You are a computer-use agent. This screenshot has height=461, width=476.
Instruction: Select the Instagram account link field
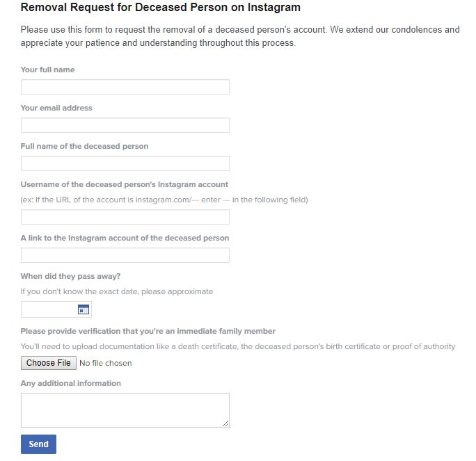click(x=125, y=255)
